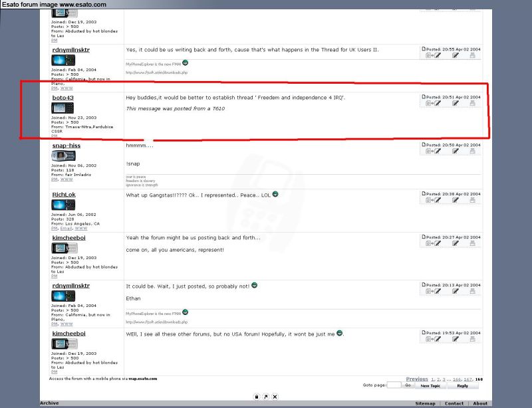532x408 pixels.
Task: Open boto43's phone avatar image
Action: click(x=63, y=108)
